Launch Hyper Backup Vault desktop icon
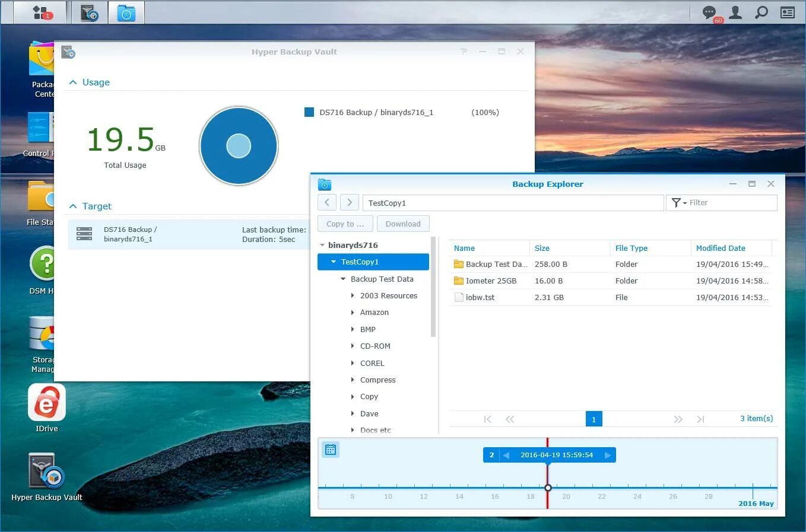Image resolution: width=806 pixels, height=532 pixels. (46, 477)
